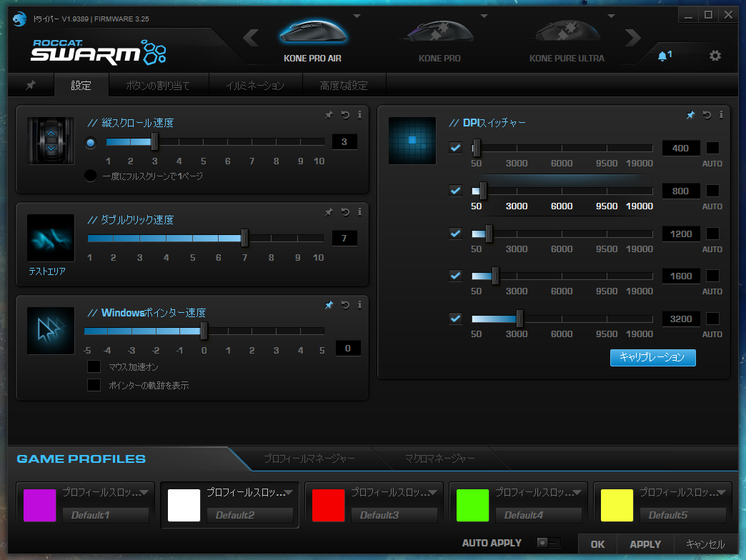This screenshot has height=560, width=746.
Task: Uncheck the 400 DPI level checkbox
Action: [x=455, y=148]
